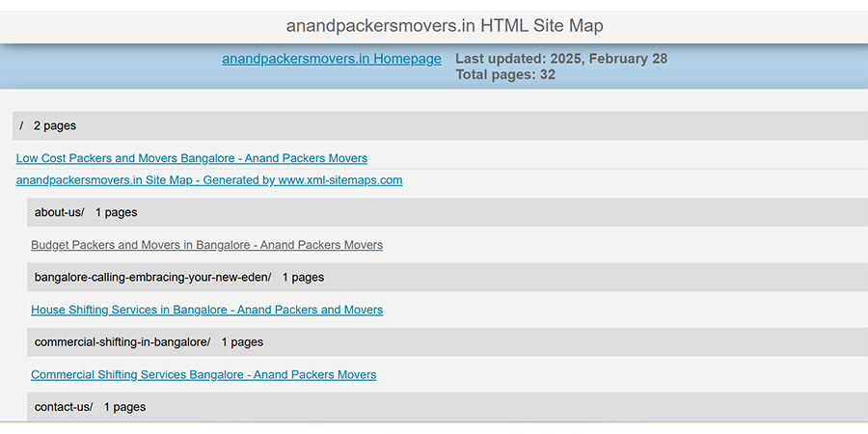The image size is (868, 434).
Task: Click the page title 'anandpackersmovers.in HTML Site Map'
Action: (x=445, y=25)
